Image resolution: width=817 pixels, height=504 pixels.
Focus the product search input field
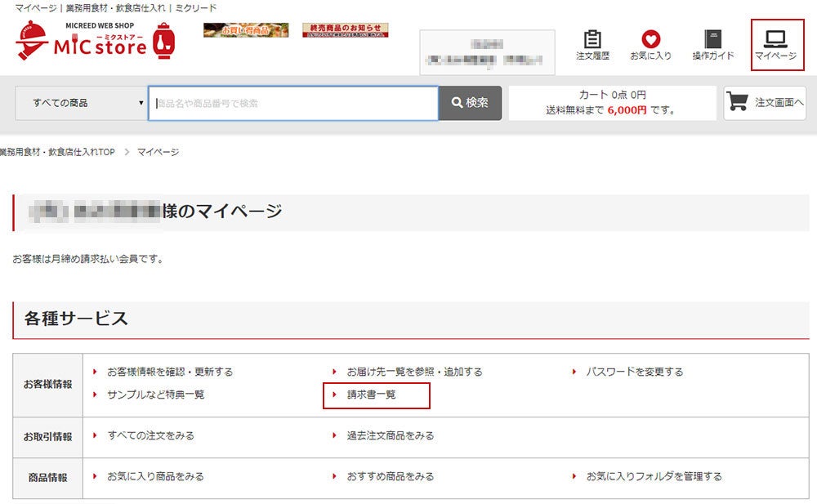(x=294, y=103)
